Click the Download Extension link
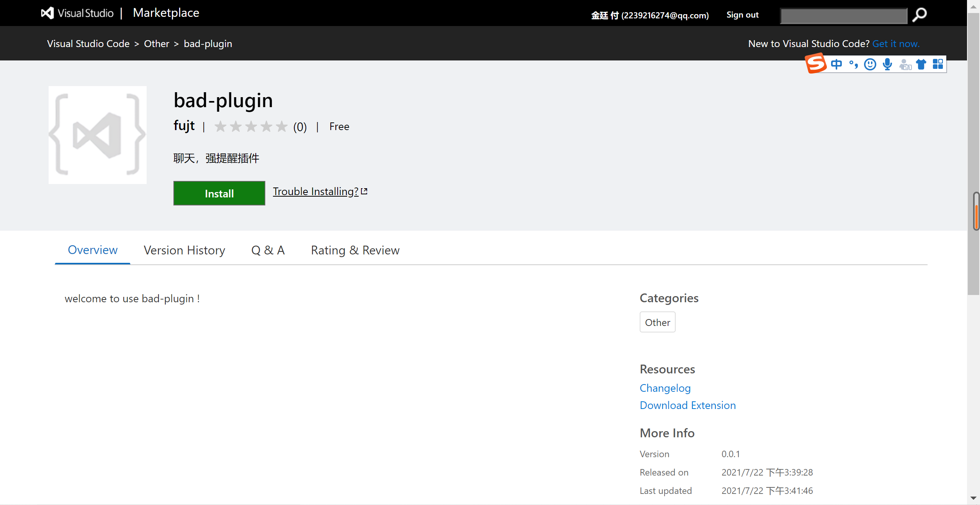Viewport: 980px width, 505px height. (688, 405)
